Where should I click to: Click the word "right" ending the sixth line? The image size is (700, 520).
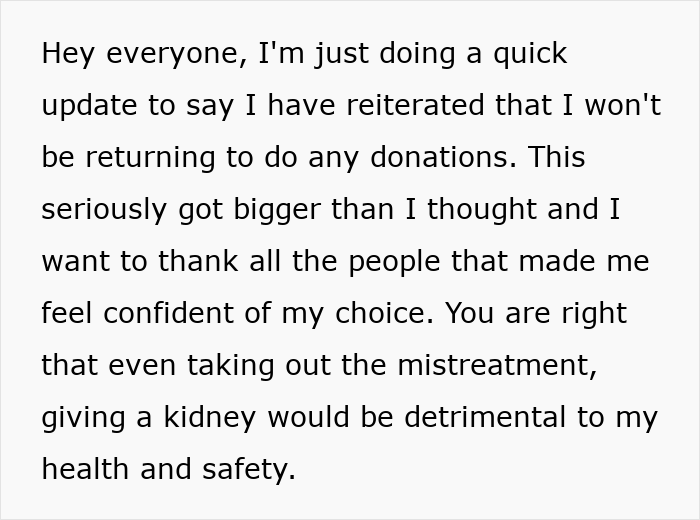[595, 314]
